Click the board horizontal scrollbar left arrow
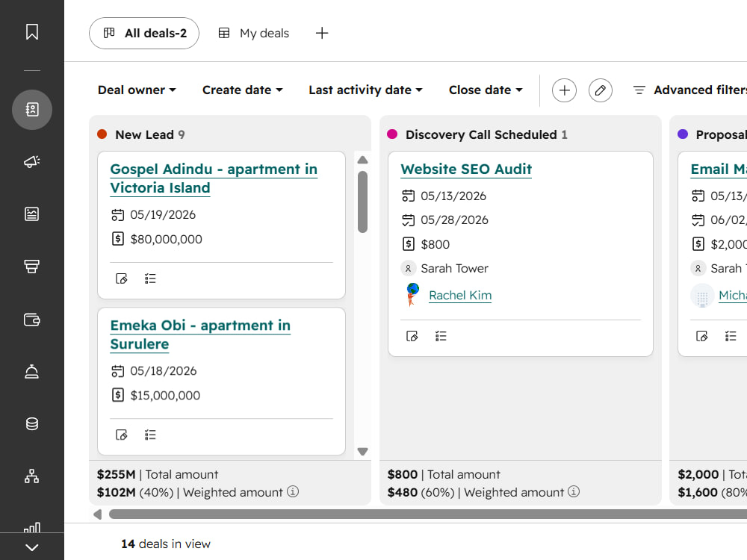 coord(98,514)
